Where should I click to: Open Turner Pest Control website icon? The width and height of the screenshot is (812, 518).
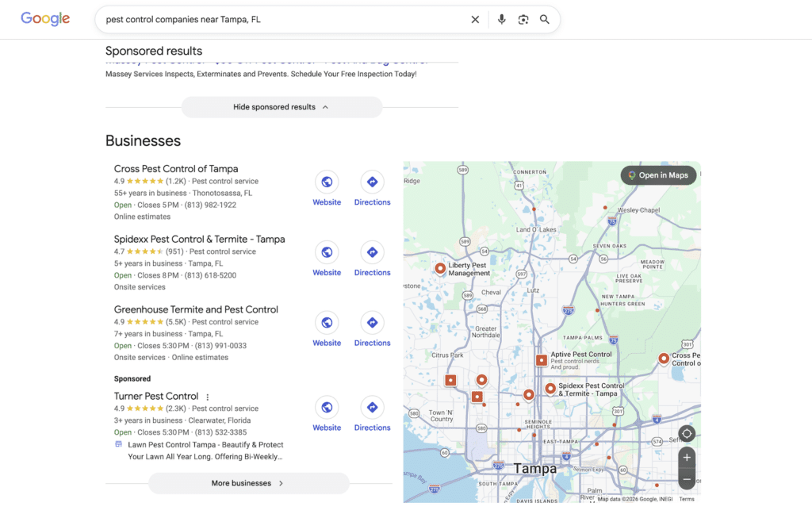327,408
